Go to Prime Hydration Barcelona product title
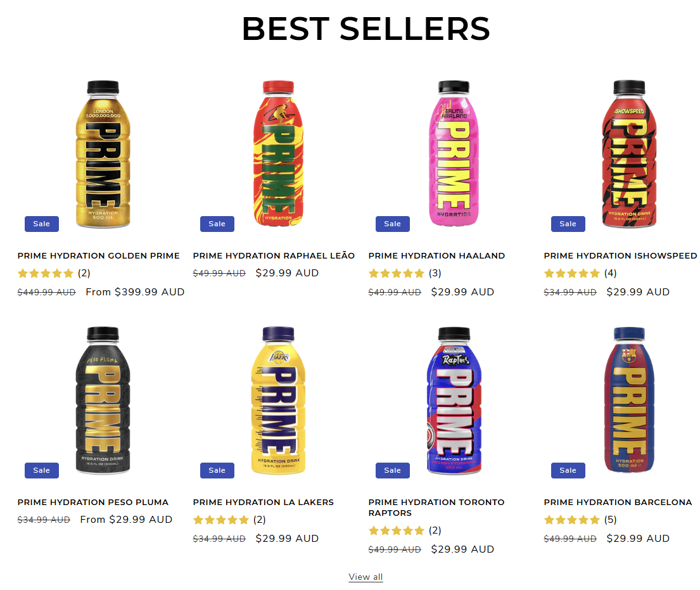The width and height of the screenshot is (700, 590). click(x=618, y=503)
